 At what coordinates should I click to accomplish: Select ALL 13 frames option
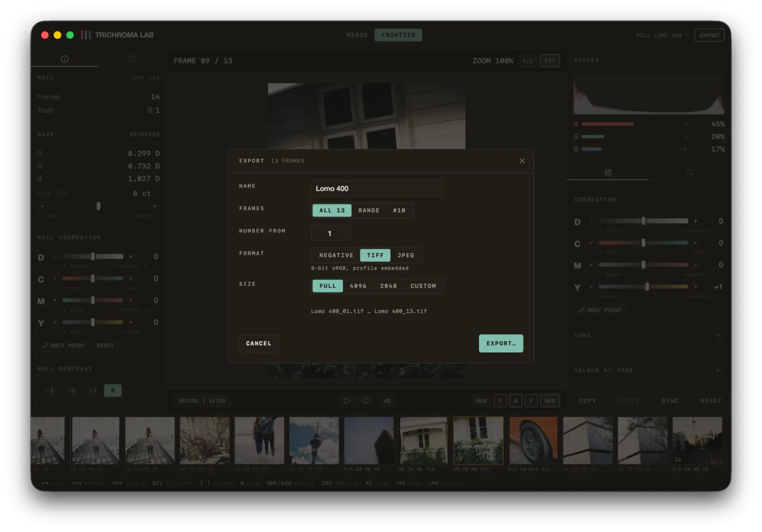(x=332, y=211)
